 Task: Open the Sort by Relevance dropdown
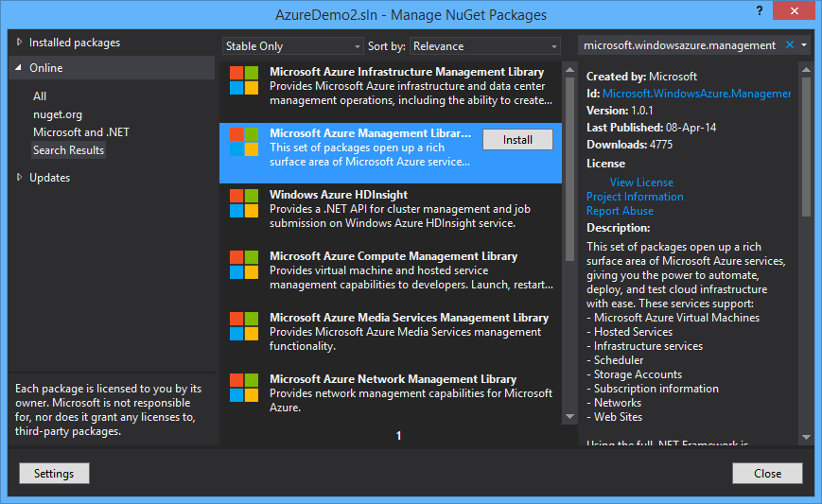485,46
